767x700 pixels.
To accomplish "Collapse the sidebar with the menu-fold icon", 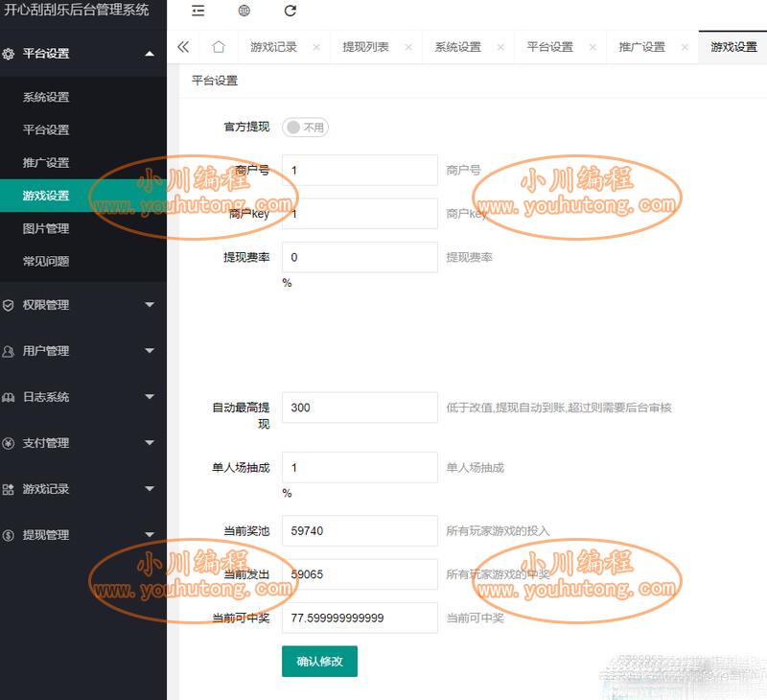I will [198, 11].
